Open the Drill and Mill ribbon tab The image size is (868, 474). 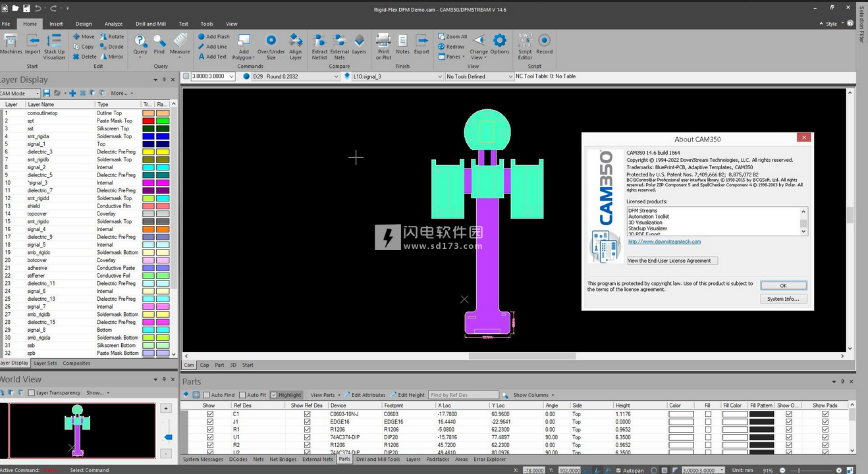coord(151,24)
